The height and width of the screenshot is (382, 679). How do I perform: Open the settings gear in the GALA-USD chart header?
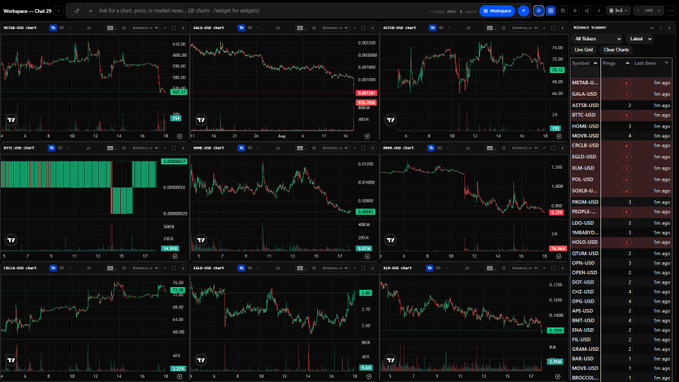pyautogui.click(x=314, y=28)
